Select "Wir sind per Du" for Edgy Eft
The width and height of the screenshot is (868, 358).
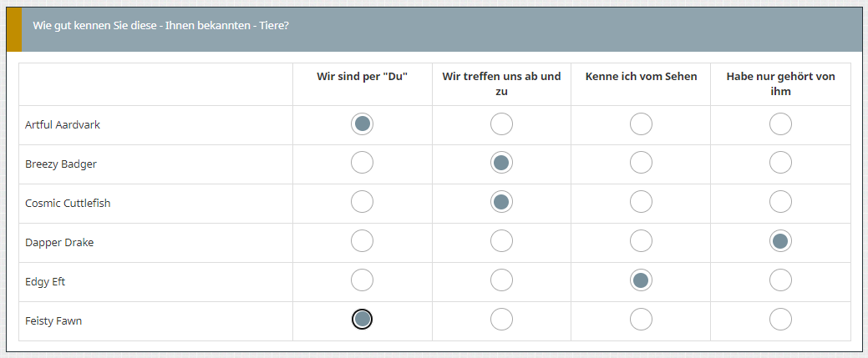pyautogui.click(x=362, y=281)
